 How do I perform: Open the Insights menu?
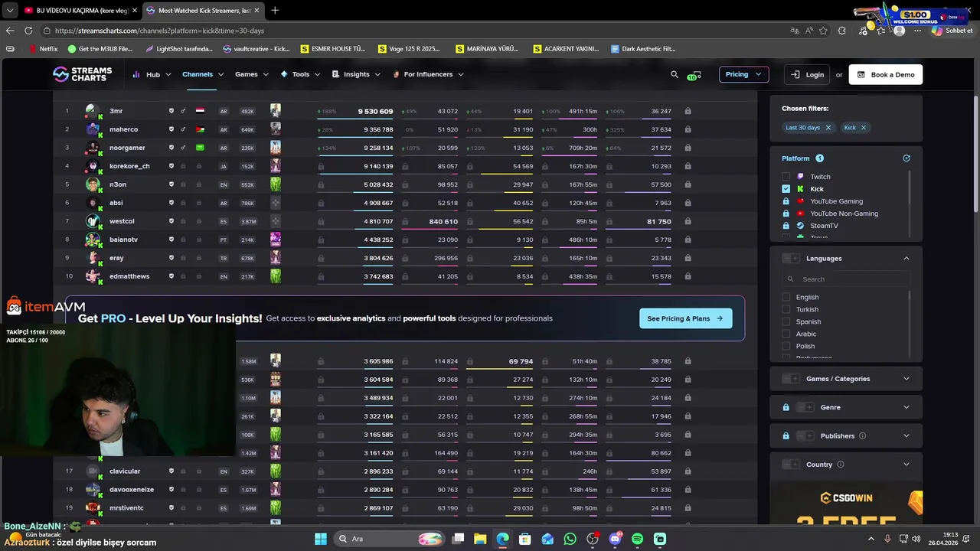tap(356, 74)
